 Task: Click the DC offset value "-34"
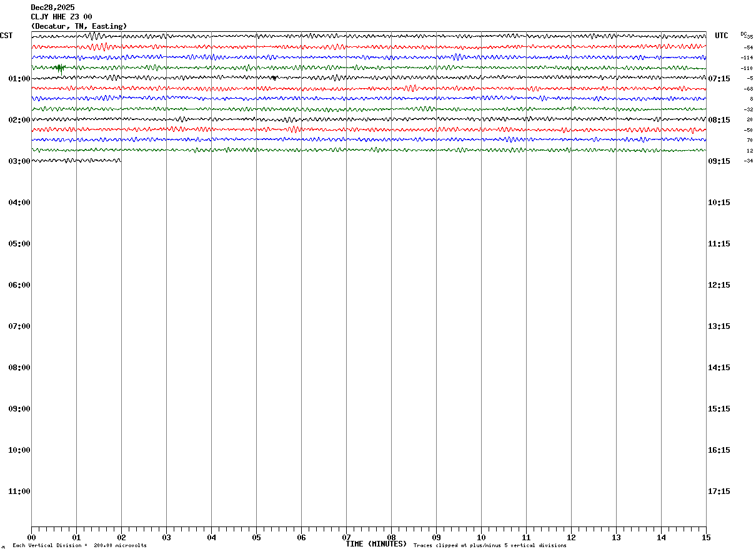tap(748, 161)
